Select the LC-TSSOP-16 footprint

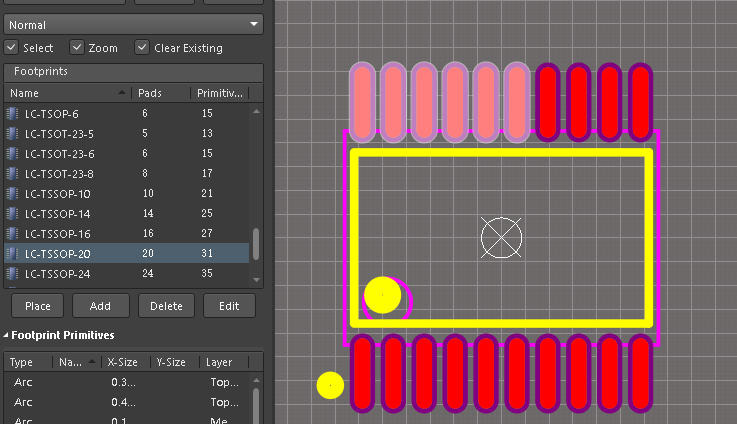click(x=126, y=234)
